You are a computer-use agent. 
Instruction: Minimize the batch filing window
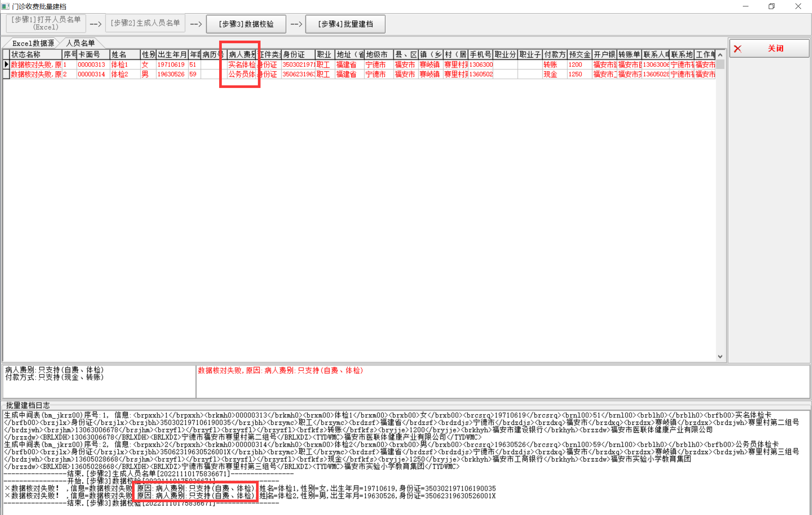[745, 6]
